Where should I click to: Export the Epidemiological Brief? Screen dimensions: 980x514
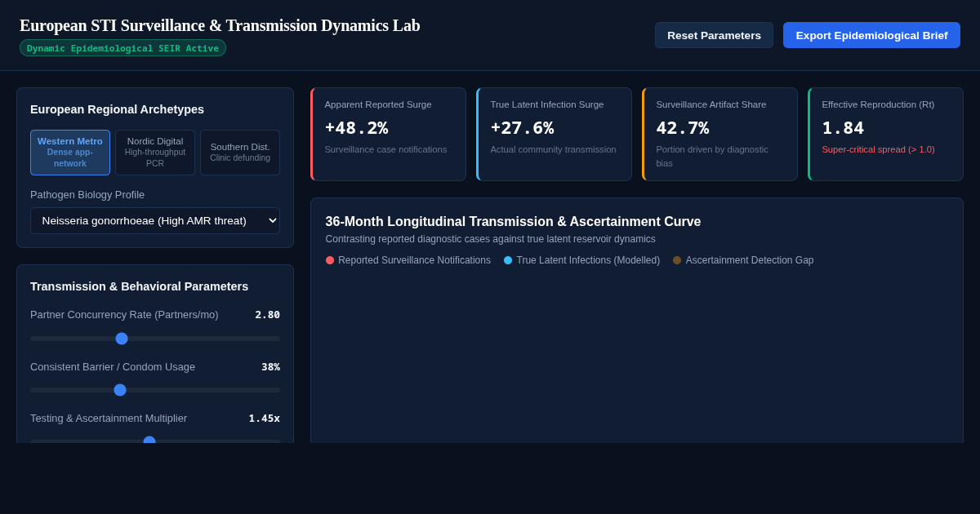click(x=871, y=35)
